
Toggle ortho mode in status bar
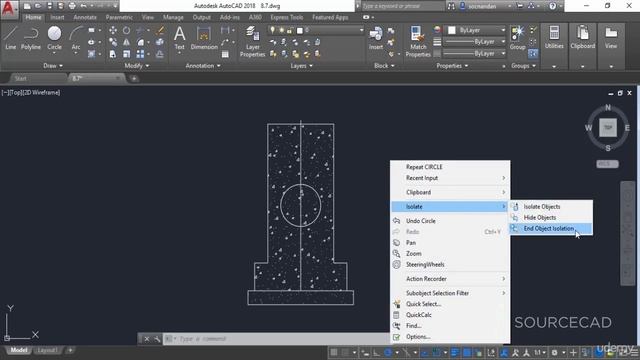point(376,352)
